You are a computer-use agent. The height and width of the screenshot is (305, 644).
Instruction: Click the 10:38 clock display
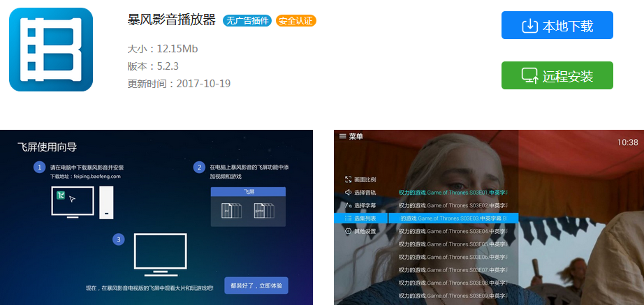pos(627,142)
